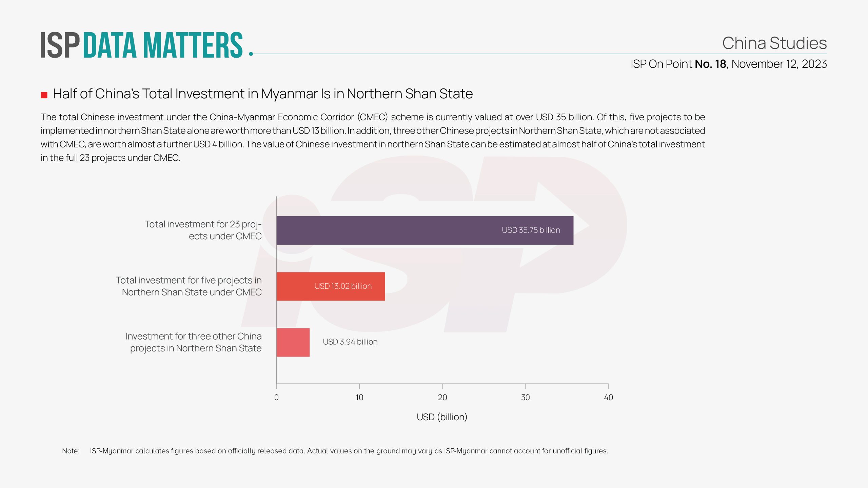Click the "Total investment for 23 projects" label
This screenshot has height=488, width=868.
[203, 230]
